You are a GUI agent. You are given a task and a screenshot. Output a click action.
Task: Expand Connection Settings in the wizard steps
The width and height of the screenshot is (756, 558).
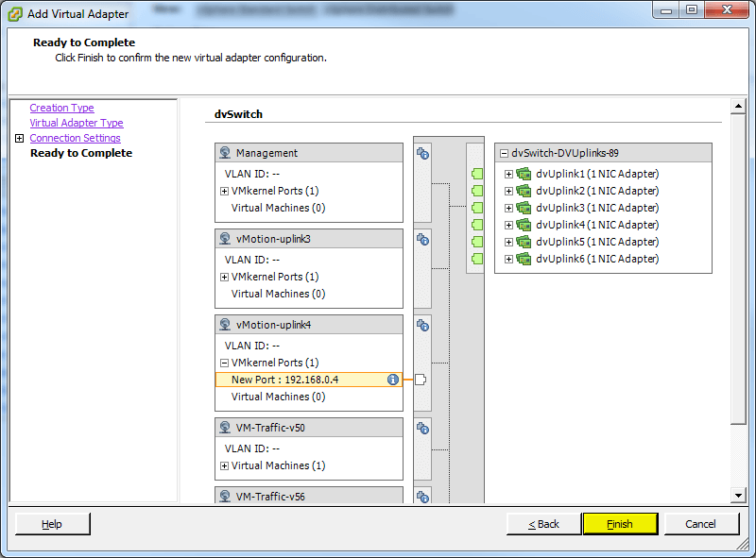(x=20, y=139)
